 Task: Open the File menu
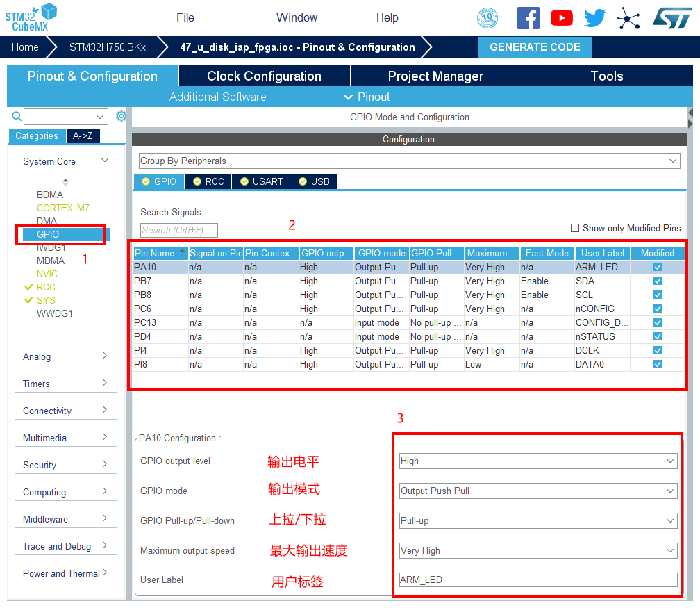(185, 18)
